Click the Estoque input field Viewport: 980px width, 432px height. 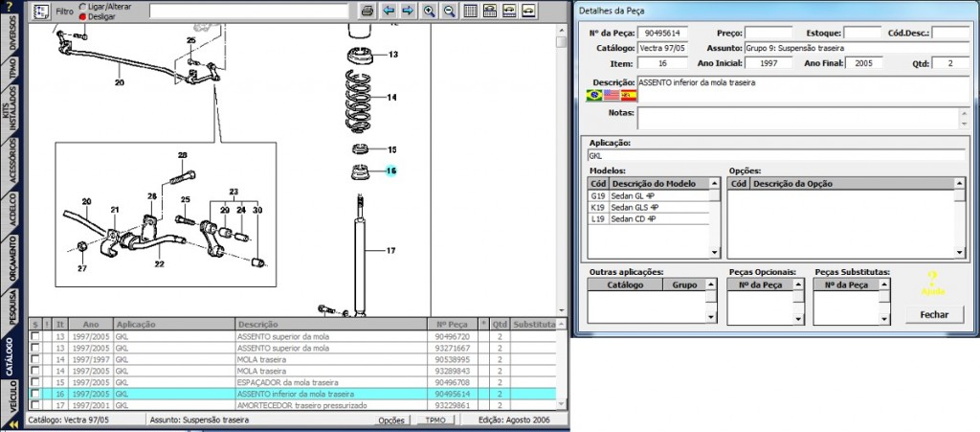(x=862, y=33)
